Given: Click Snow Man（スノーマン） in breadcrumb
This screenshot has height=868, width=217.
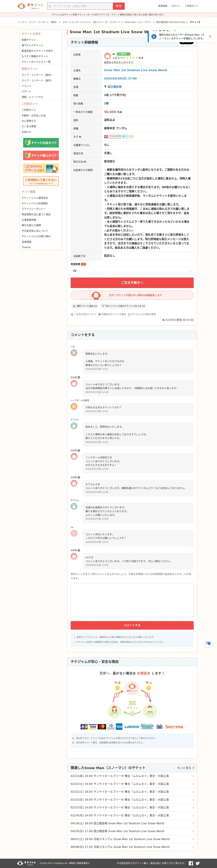Looking at the screenshot, I should pyautogui.click(x=138, y=22).
